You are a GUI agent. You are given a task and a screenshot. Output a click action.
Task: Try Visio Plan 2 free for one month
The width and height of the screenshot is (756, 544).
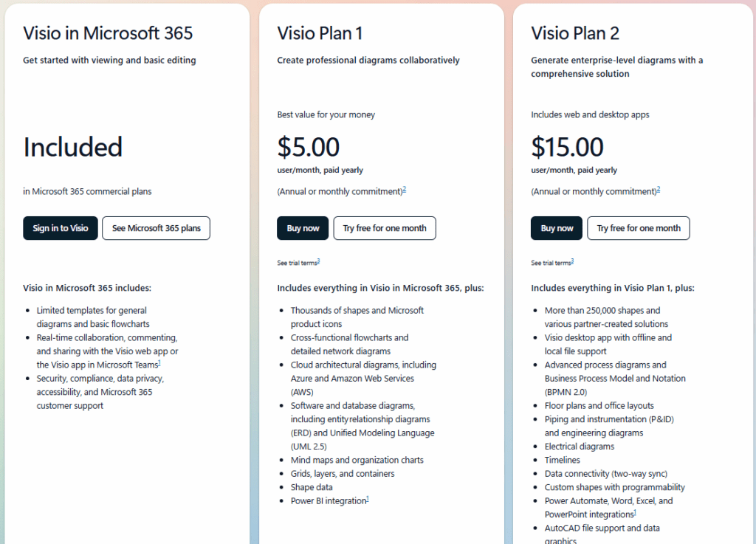point(638,228)
